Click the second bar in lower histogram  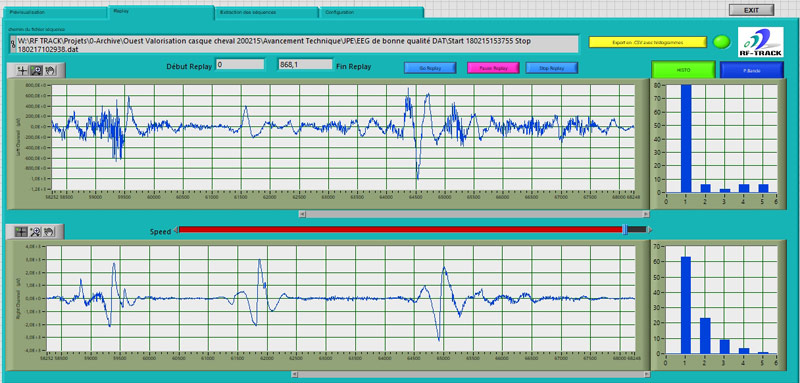coord(705,336)
